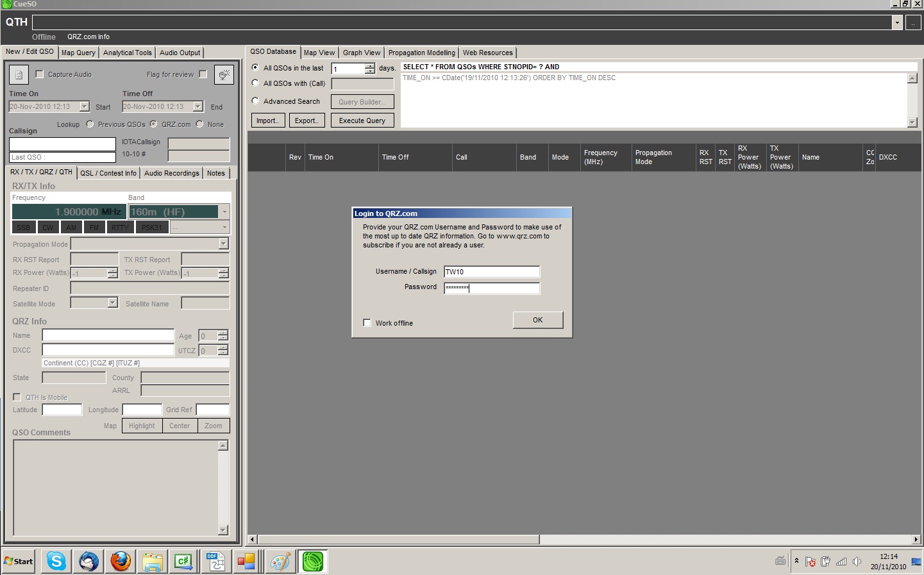This screenshot has height=575, width=924.
Task: Open the ODF drawing app in taskbar
Action: [x=215, y=562]
